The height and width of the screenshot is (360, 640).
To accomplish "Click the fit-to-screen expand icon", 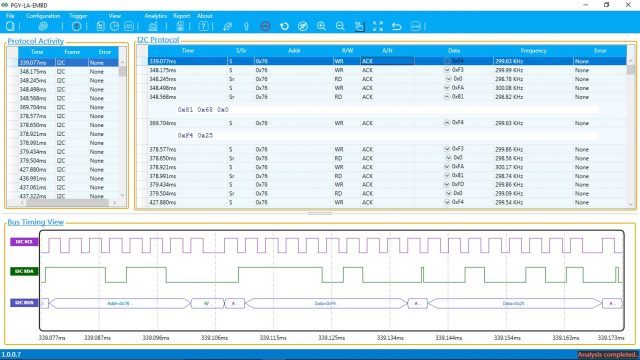I will (x=378, y=27).
